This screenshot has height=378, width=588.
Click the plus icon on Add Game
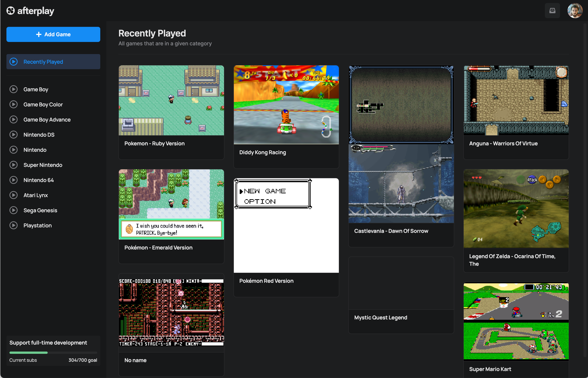pyautogui.click(x=39, y=34)
